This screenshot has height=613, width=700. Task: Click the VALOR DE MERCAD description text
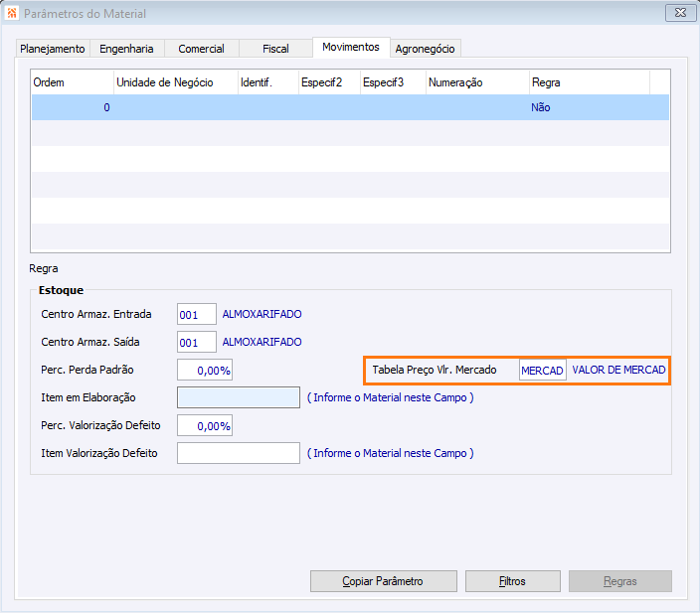[618, 370]
